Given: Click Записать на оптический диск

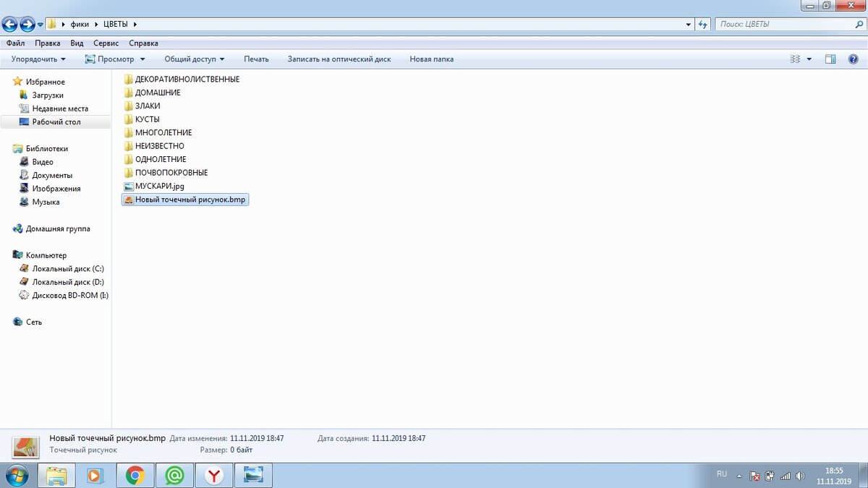Looking at the screenshot, I should (x=339, y=59).
